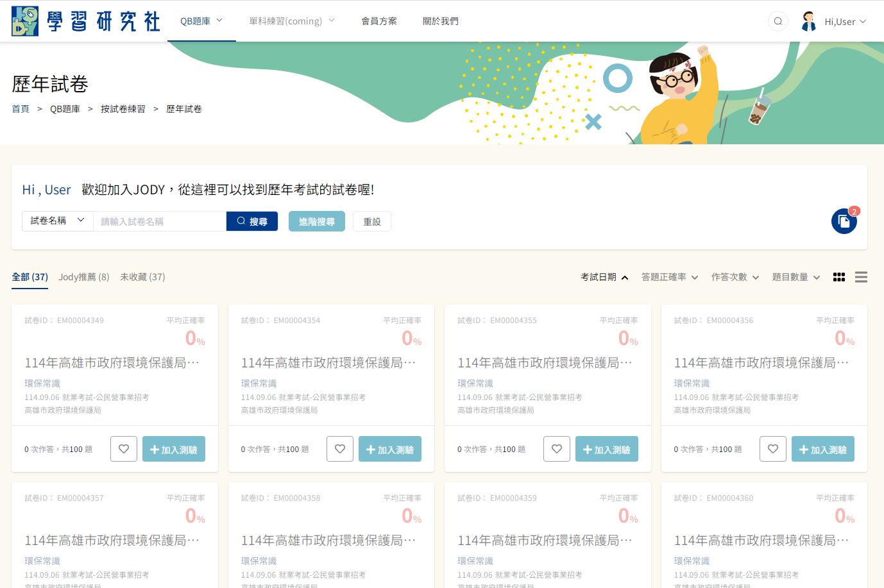The image size is (884, 588).
Task: Sort exams by 考試日期
Action: [604, 277]
